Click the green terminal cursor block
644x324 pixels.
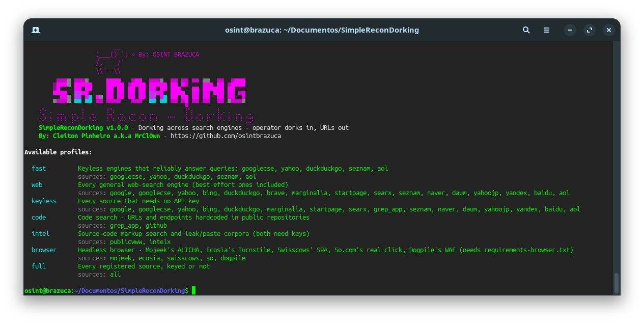coord(193,290)
